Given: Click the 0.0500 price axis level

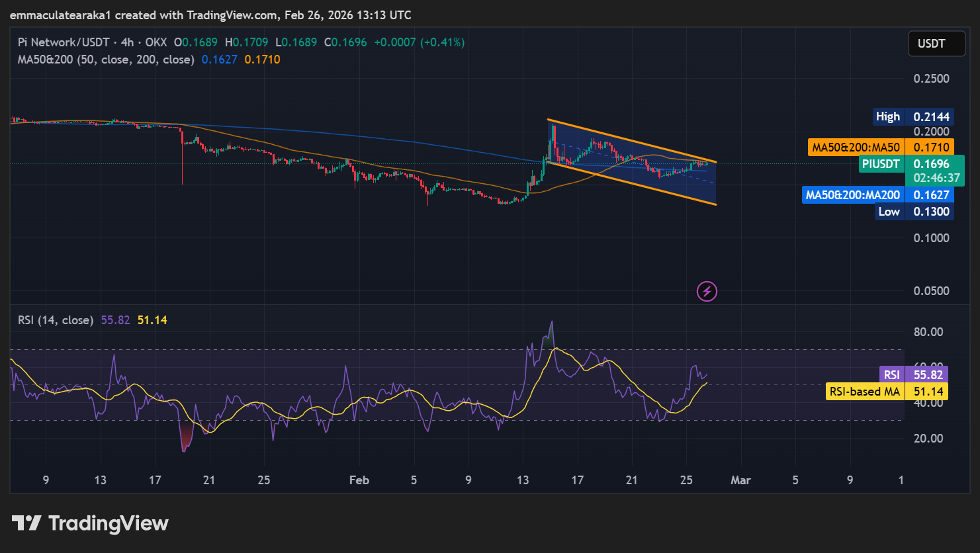Looking at the screenshot, I should 931,291.
